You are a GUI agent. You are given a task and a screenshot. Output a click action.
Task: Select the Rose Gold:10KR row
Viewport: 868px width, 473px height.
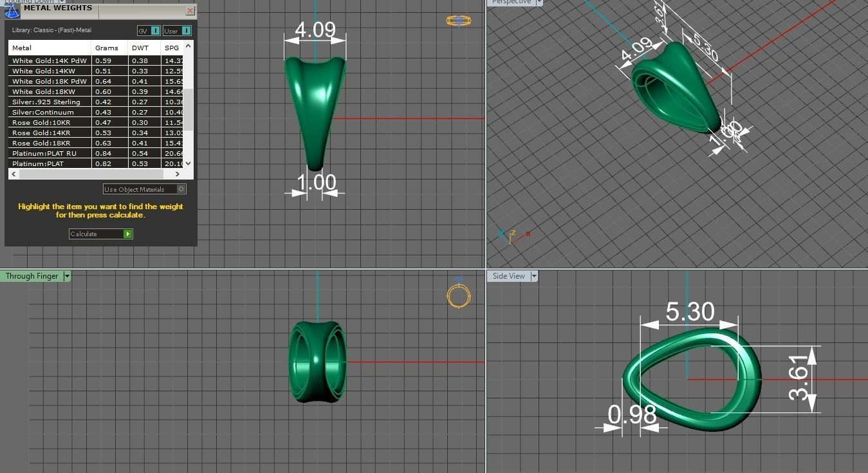click(x=97, y=122)
